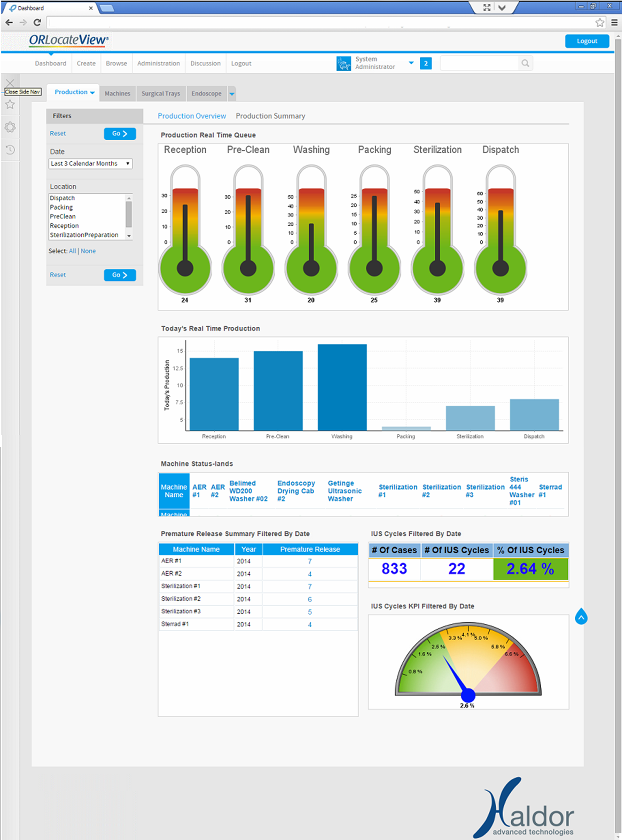Reload the page with the refresh icon
The width and height of the screenshot is (622, 840).
pos(38,22)
